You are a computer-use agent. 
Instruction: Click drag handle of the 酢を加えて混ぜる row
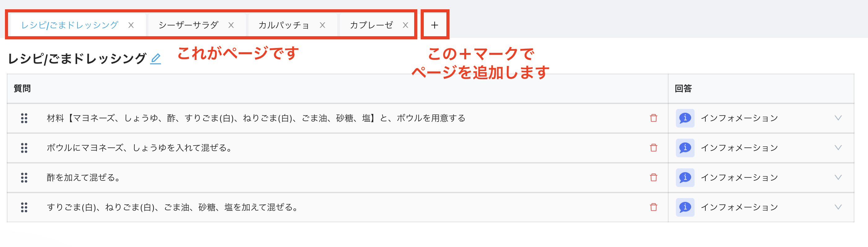click(x=24, y=177)
